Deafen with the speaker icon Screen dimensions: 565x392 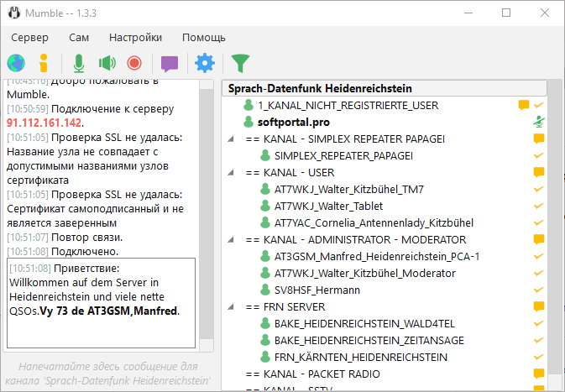tap(107, 63)
